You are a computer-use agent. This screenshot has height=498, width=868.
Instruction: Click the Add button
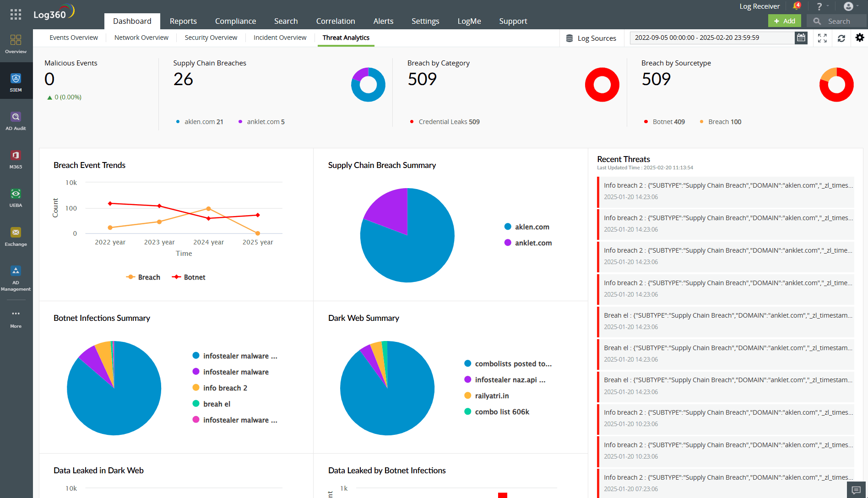pos(784,21)
